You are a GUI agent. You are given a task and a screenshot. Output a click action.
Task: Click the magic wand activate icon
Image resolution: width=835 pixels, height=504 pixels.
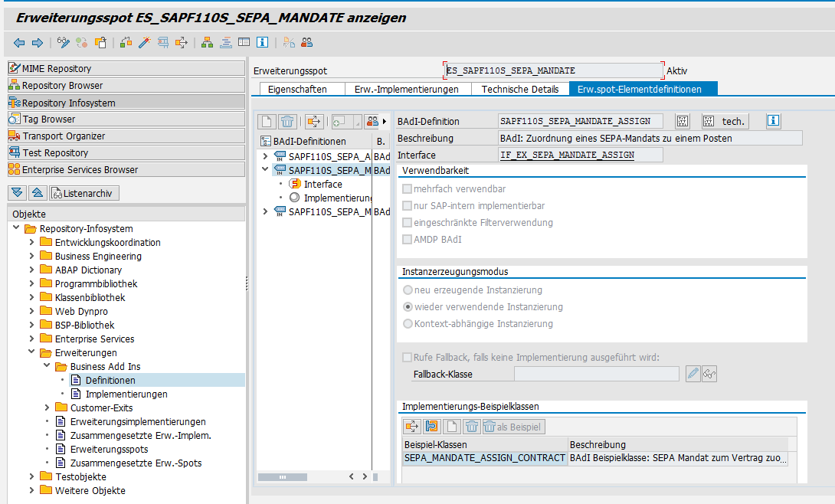[143, 42]
